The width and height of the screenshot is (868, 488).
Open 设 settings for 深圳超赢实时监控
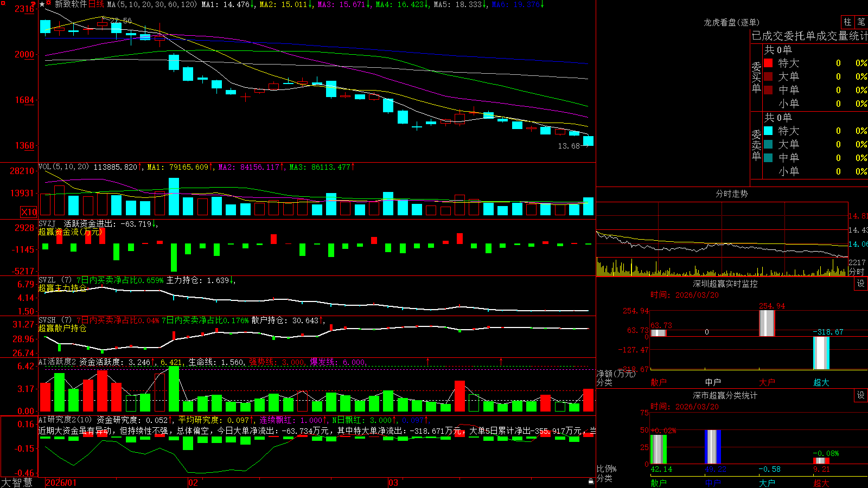coord(861,284)
